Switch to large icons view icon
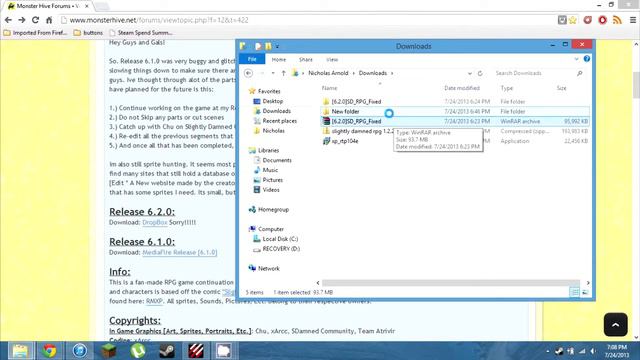Screen dimensions: 640x360 coord(585,292)
